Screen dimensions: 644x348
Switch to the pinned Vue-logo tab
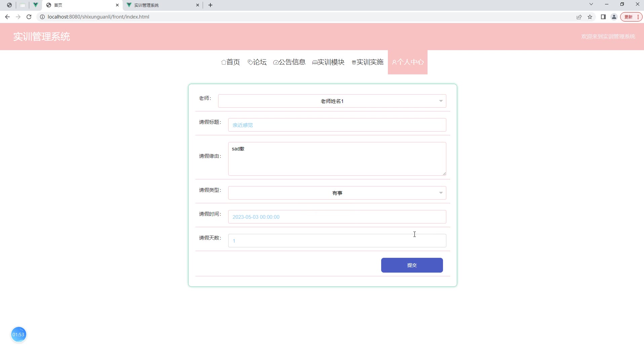pos(35,5)
